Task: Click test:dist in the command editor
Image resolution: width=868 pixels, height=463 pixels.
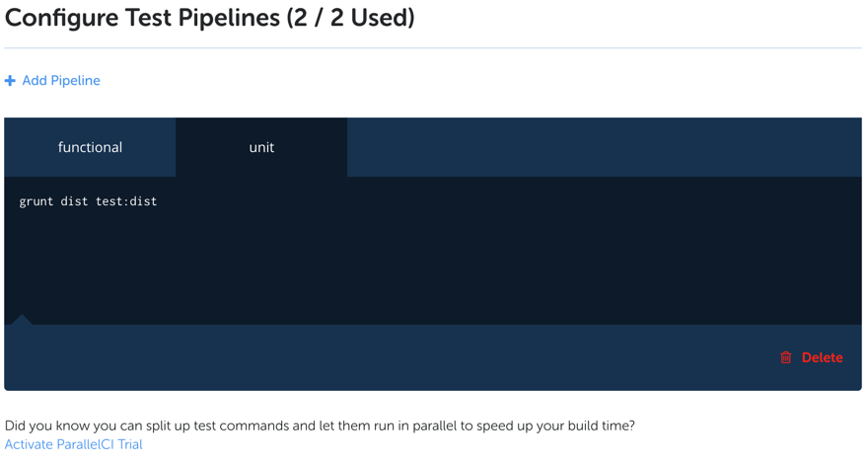Action: [126, 201]
